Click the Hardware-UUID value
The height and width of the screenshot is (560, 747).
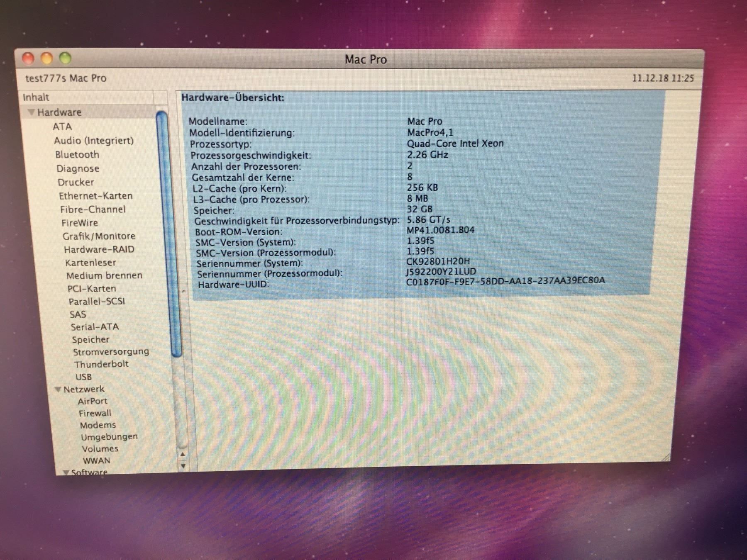[x=505, y=281]
